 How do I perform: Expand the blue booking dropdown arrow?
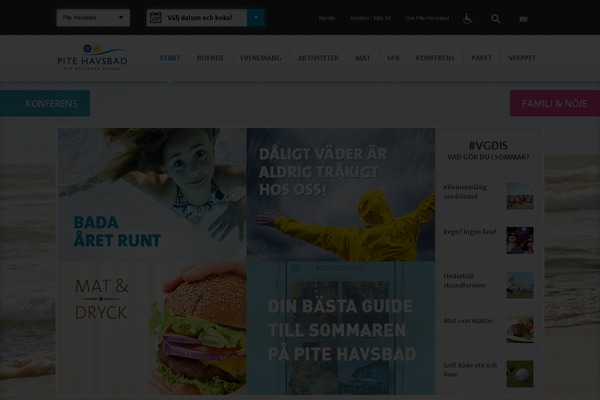click(256, 18)
